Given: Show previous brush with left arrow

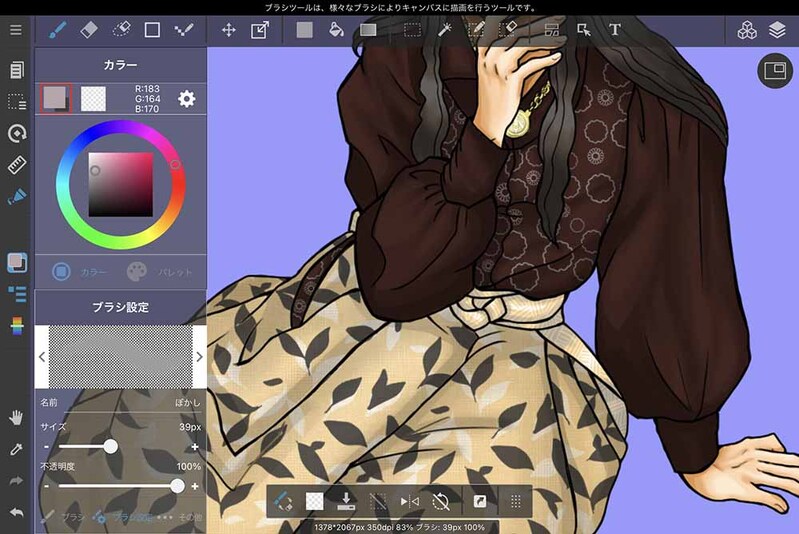Looking at the screenshot, I should coord(42,357).
